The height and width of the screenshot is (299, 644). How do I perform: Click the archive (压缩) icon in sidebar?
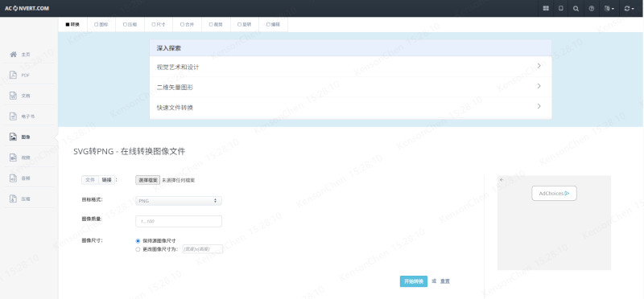click(x=13, y=199)
